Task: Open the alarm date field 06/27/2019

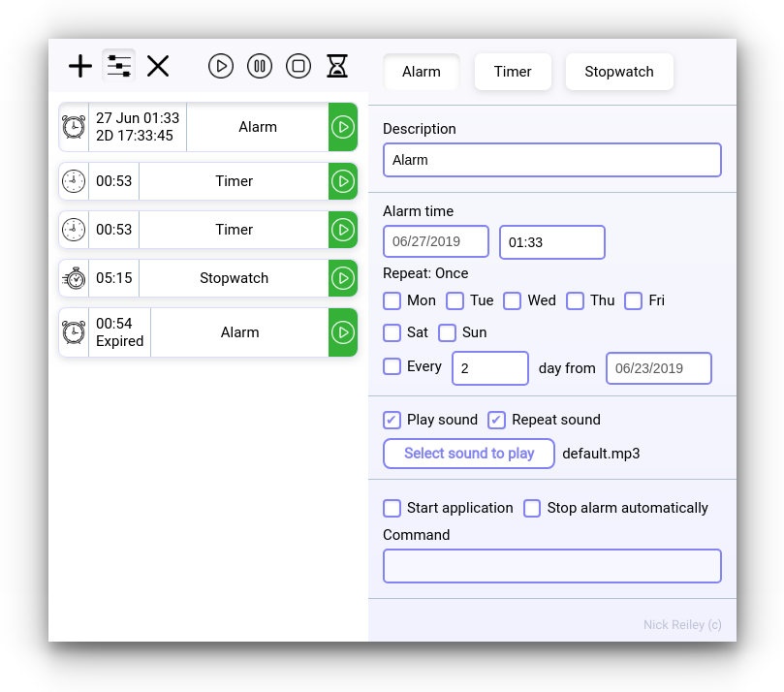Action: point(436,242)
